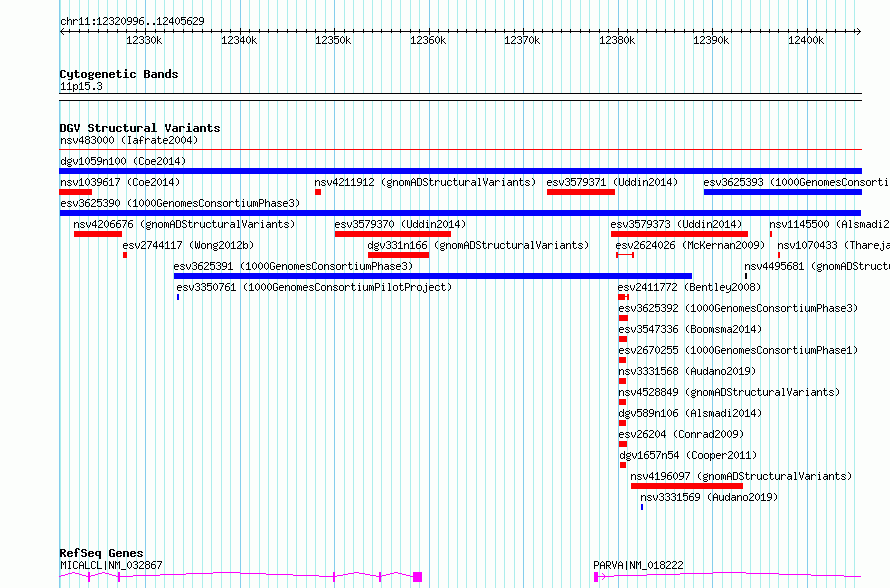Select the DGV Structural Variants track title
Viewport: 890px width, 588px height.
click(x=140, y=128)
